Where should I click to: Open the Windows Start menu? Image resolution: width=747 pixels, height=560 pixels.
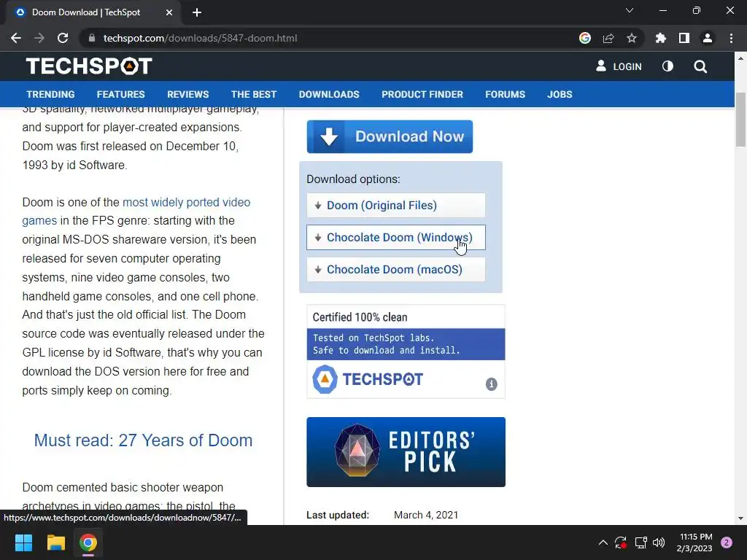pos(23,542)
